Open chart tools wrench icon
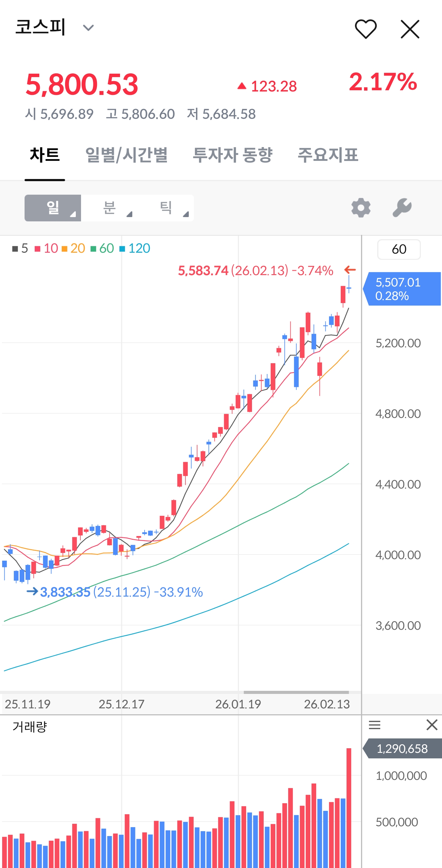Viewport: 442px width, 868px height. 402,208
